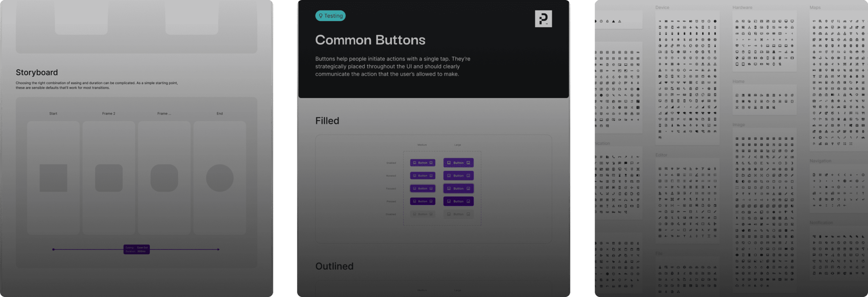Screen dimensions: 868x297
Task: Click the left image icon in Enabled Large button
Action: 449,163
